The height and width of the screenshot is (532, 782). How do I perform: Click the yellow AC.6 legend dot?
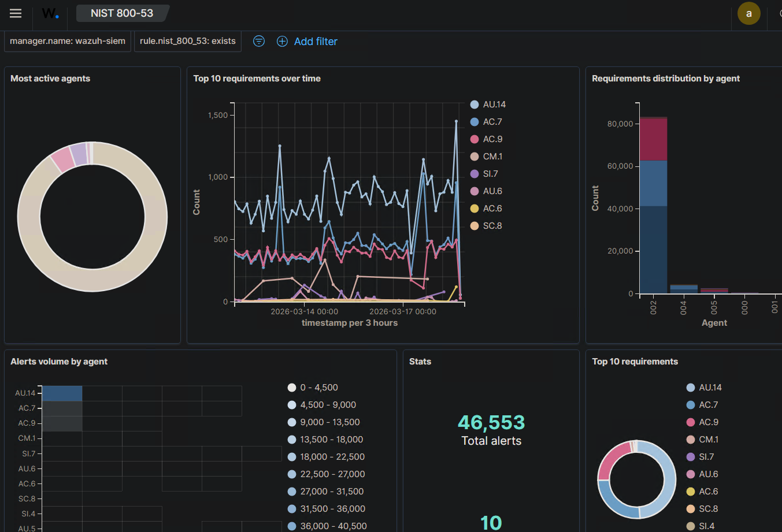[475, 208]
